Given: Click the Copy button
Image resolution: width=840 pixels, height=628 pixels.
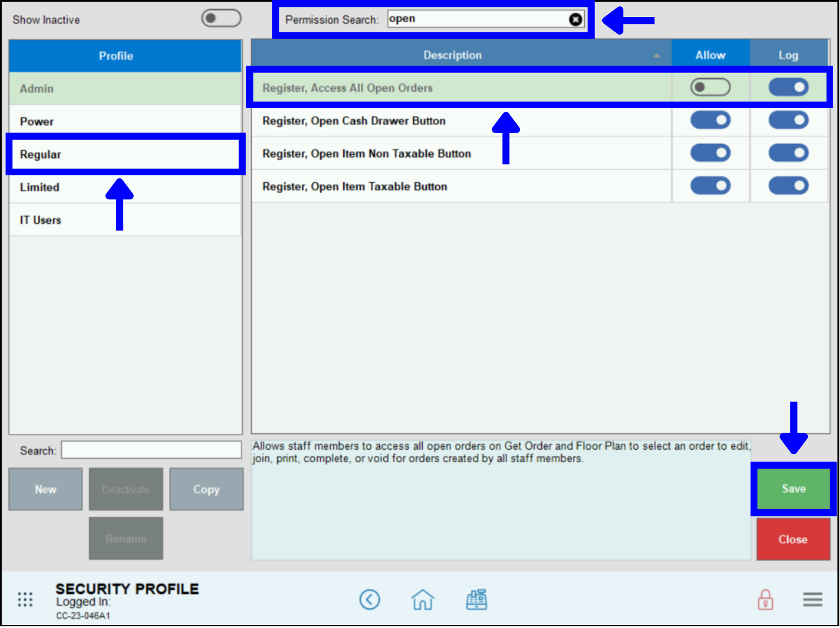Looking at the screenshot, I should (x=206, y=489).
